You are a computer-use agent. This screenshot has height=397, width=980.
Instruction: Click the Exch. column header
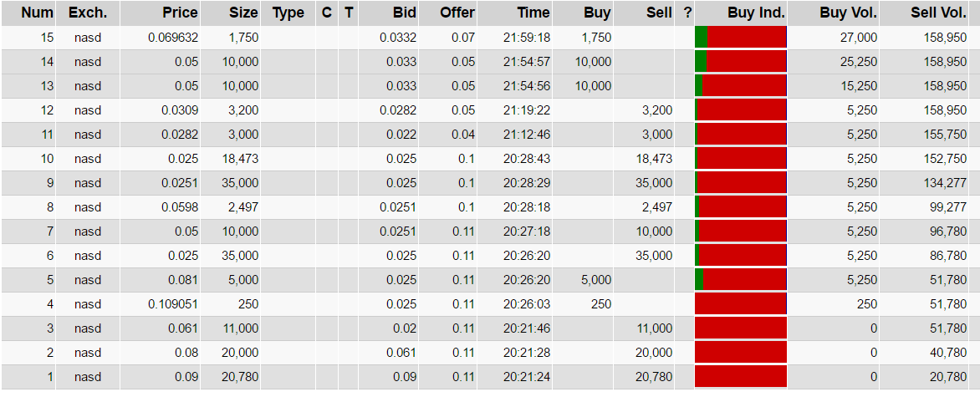pos(88,13)
